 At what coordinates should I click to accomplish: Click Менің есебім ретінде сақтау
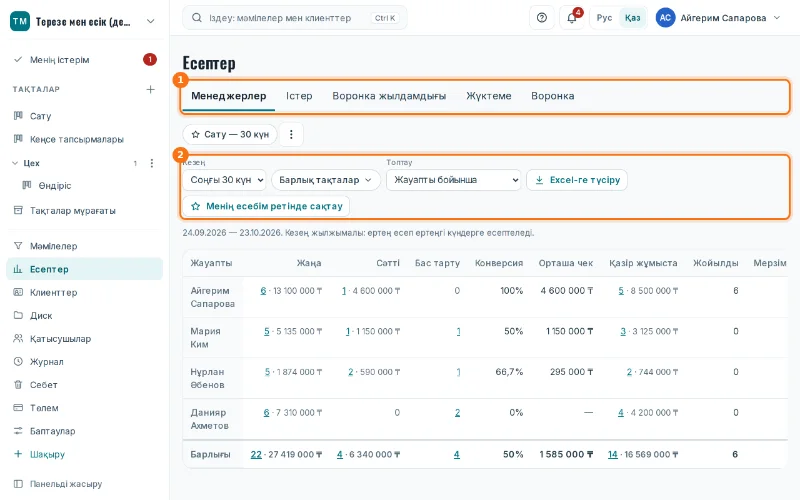point(266,206)
